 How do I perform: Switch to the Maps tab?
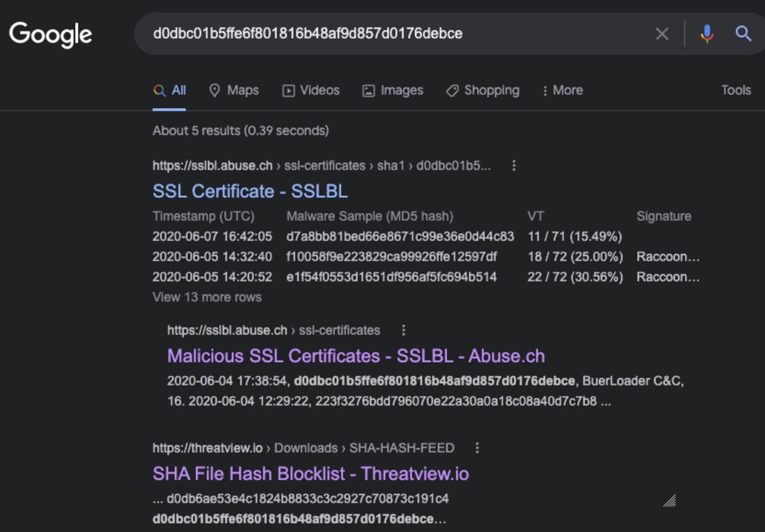234,90
